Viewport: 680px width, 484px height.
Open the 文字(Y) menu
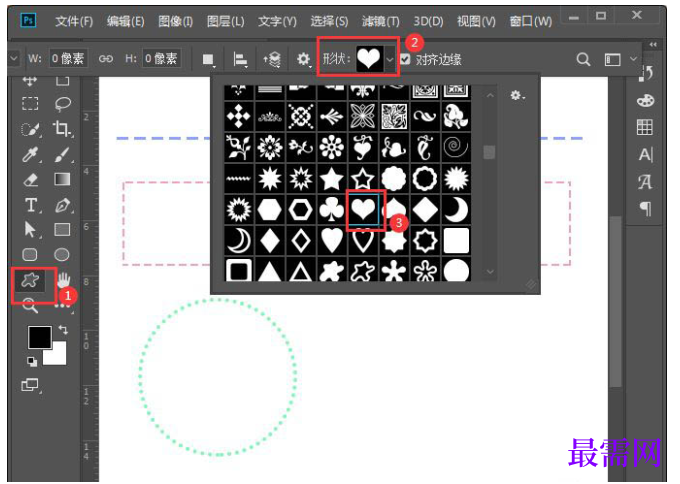[x=277, y=21]
